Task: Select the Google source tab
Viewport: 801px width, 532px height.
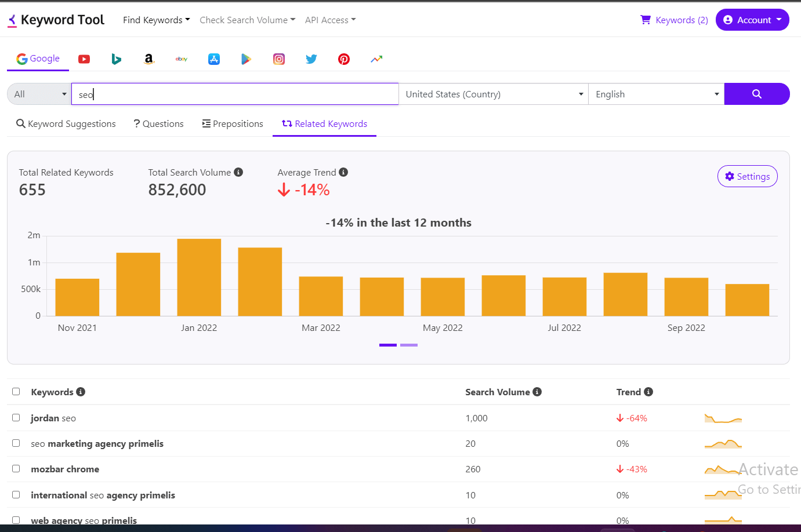Action: (38, 59)
